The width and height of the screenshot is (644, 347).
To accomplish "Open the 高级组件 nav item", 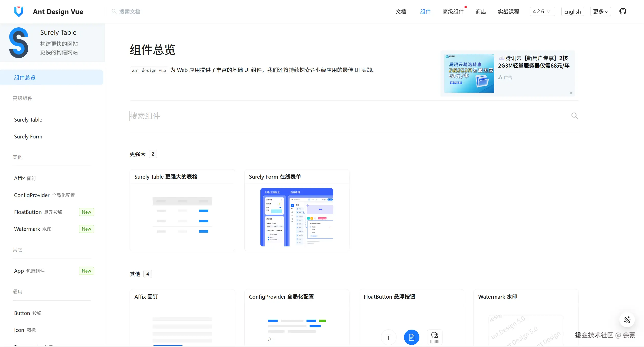I will point(453,12).
